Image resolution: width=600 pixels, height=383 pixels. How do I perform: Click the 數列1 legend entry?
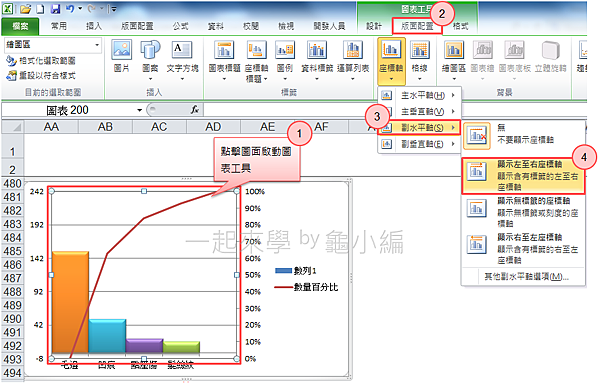point(295,271)
